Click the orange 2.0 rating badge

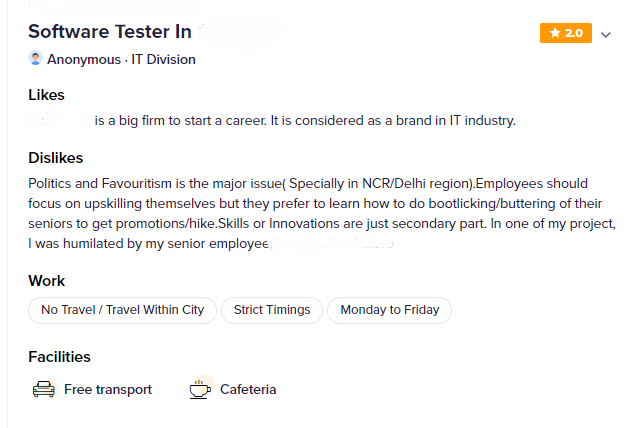566,33
